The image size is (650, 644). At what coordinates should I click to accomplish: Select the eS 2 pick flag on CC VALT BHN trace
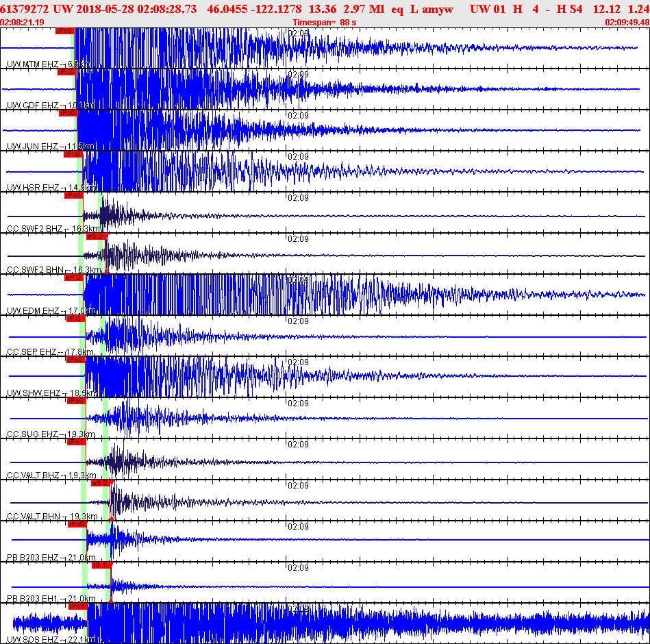tap(101, 483)
